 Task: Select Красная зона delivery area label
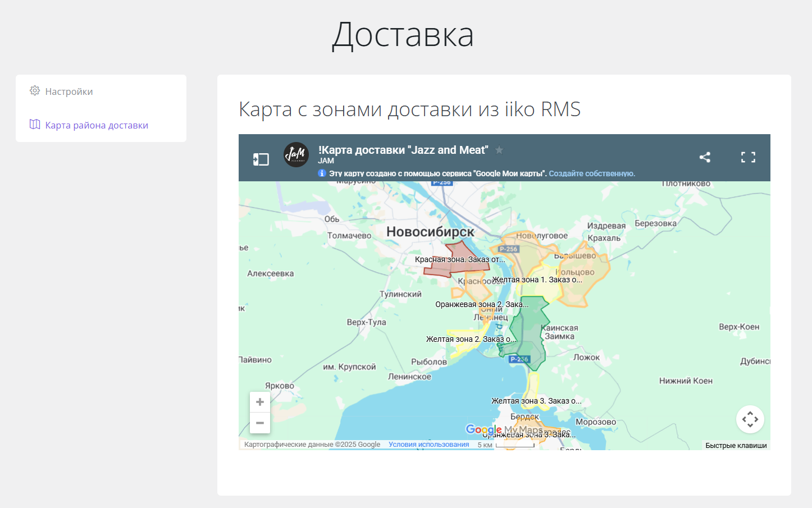(x=460, y=259)
